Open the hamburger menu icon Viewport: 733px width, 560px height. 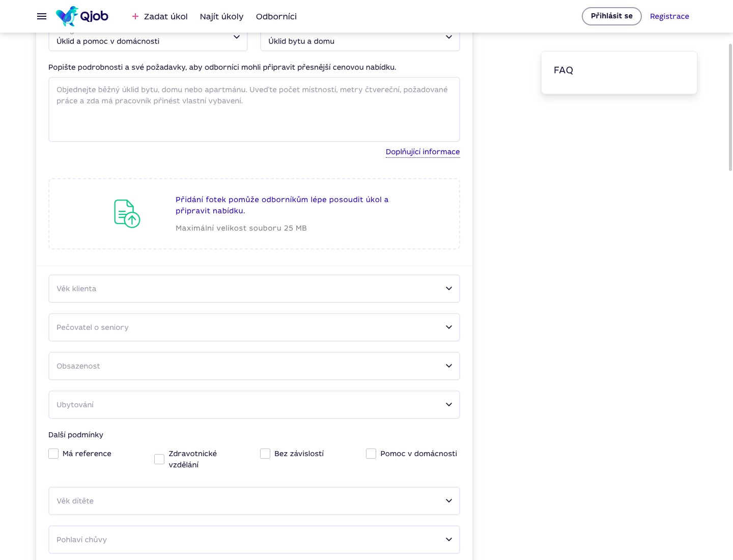pyautogui.click(x=42, y=16)
